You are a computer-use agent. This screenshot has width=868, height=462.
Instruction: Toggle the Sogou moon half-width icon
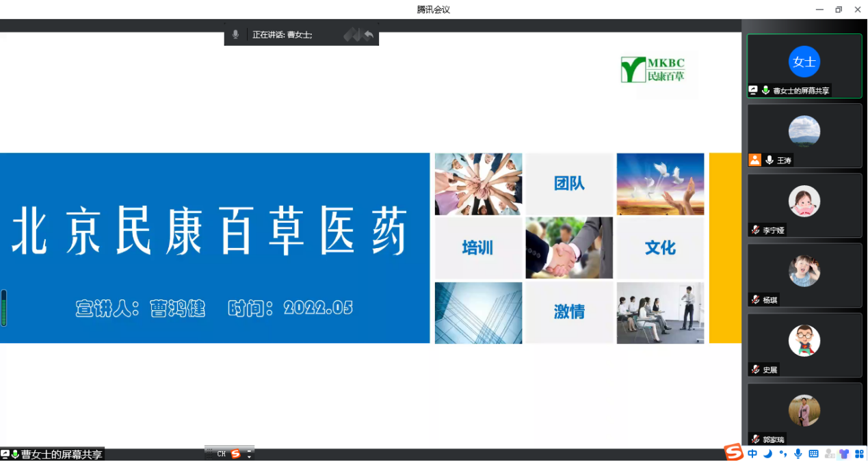point(767,454)
